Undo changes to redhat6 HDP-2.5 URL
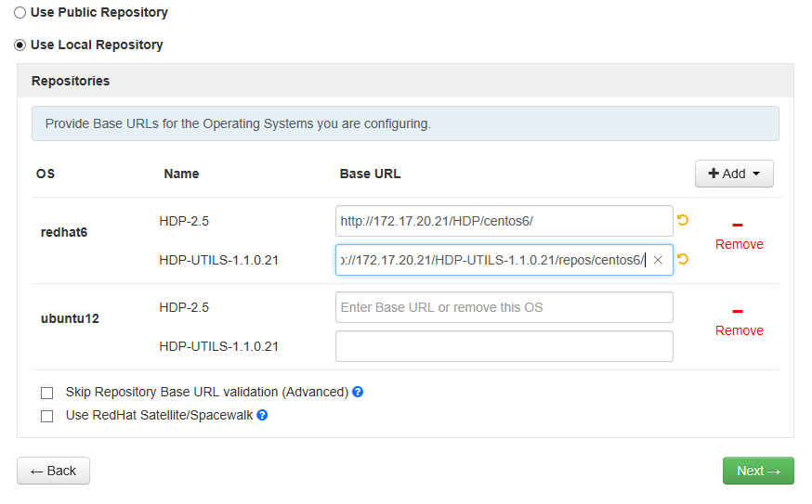The width and height of the screenshot is (812, 504). pos(683,221)
